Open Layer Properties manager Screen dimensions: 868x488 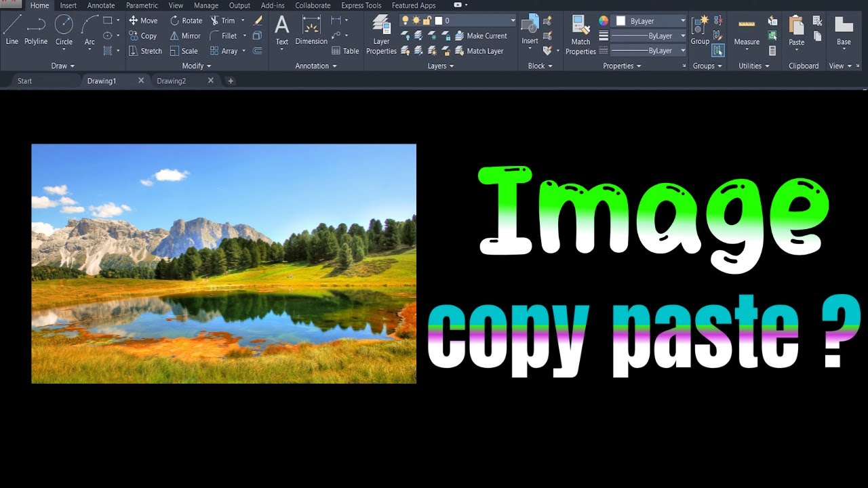pos(381,35)
